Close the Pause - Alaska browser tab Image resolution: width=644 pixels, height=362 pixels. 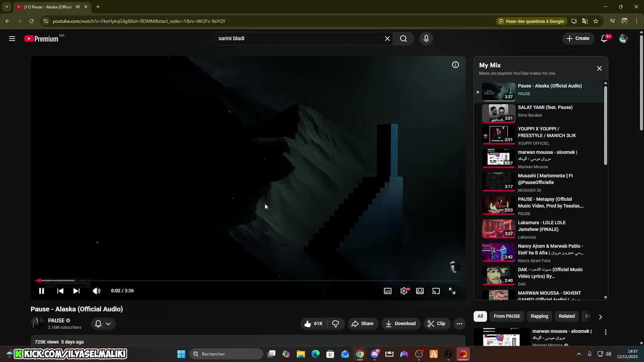[x=86, y=7]
